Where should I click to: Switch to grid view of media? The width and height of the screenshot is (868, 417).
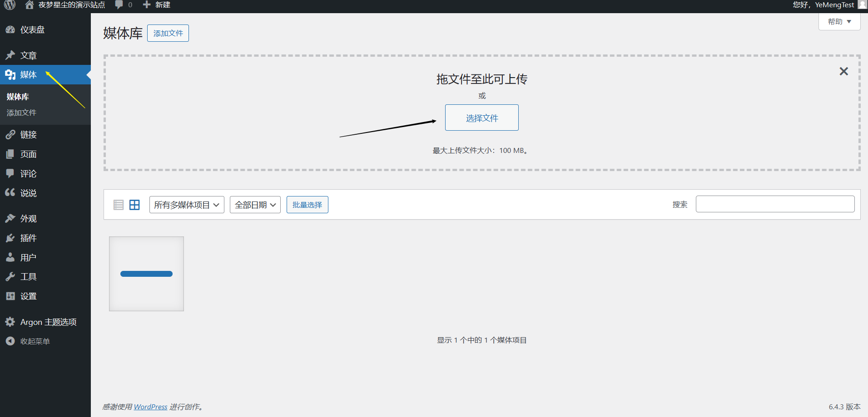134,205
